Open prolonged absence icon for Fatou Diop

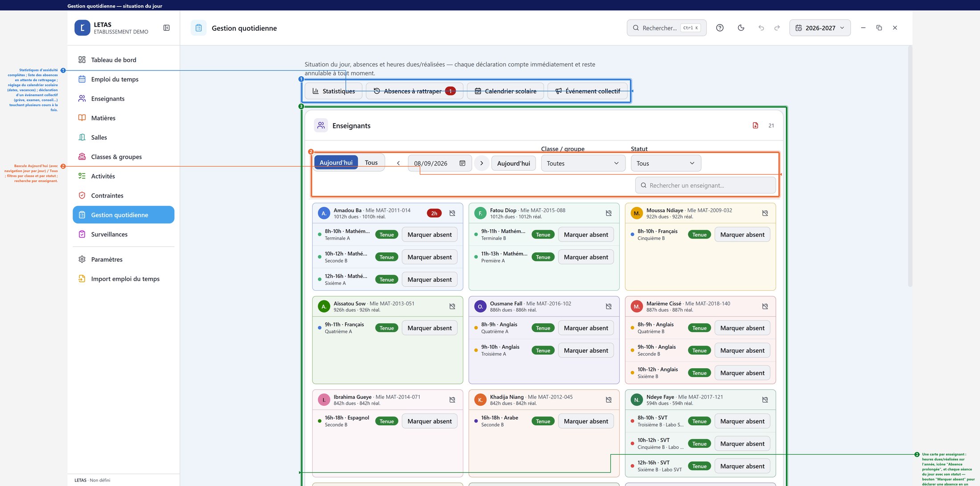pos(608,213)
